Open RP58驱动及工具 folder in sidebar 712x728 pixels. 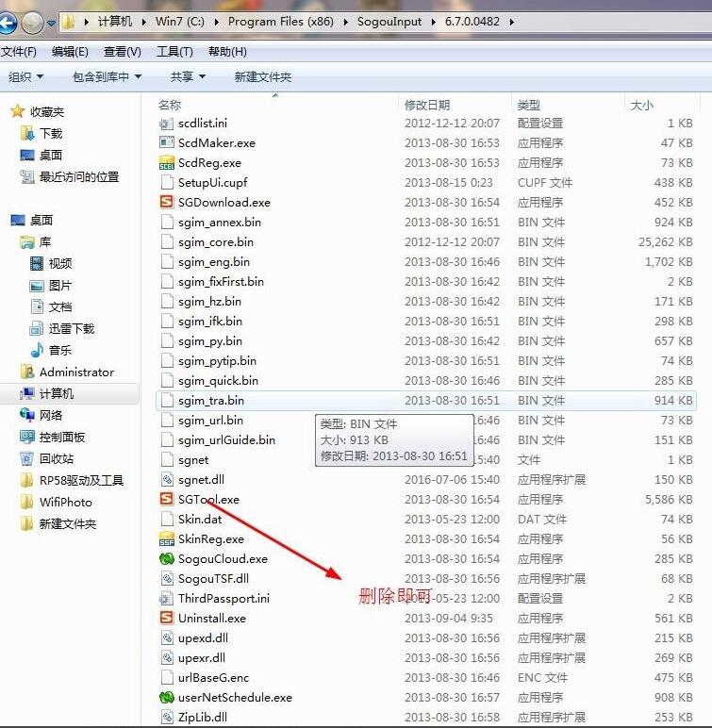(x=72, y=481)
